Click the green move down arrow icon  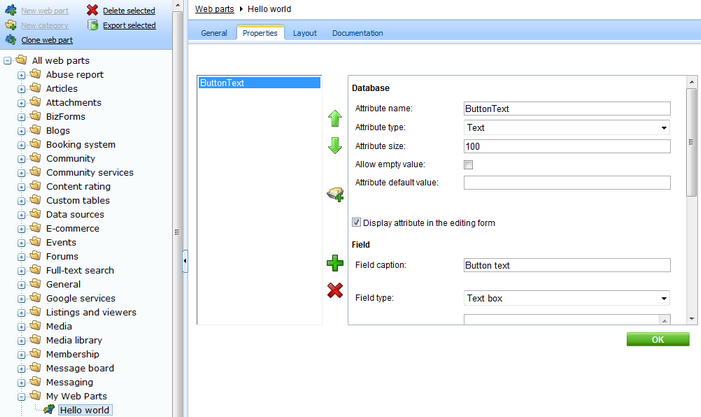tap(335, 146)
